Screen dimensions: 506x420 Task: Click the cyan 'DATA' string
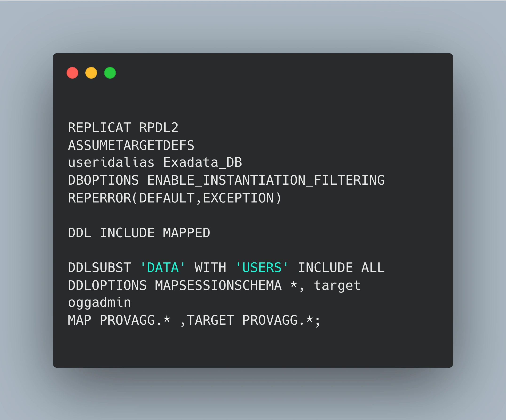click(x=163, y=267)
